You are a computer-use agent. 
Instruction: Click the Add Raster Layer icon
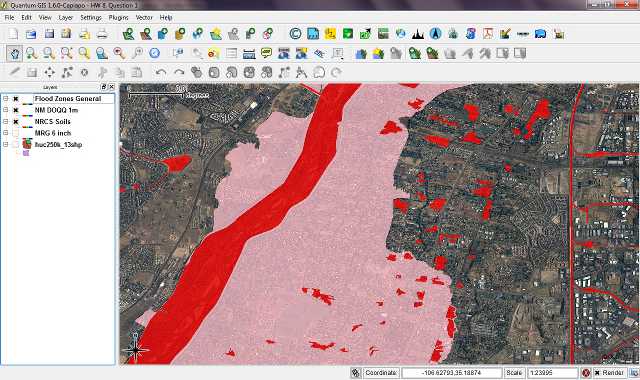click(x=146, y=34)
